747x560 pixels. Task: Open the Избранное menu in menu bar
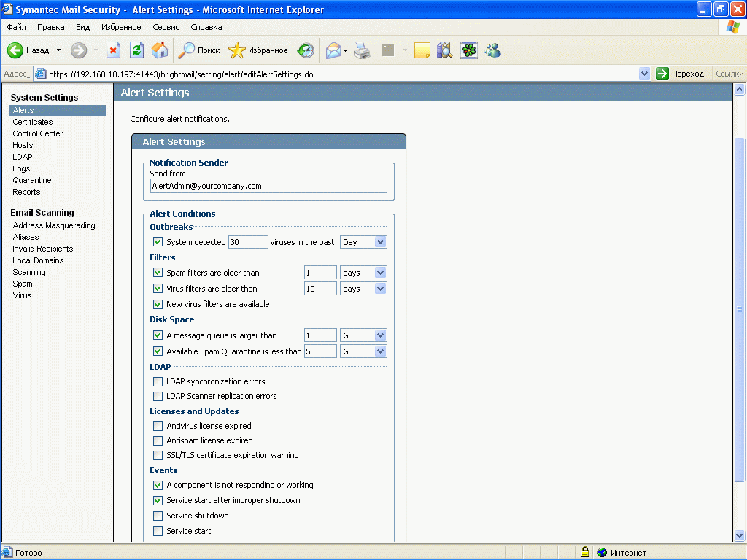click(121, 27)
